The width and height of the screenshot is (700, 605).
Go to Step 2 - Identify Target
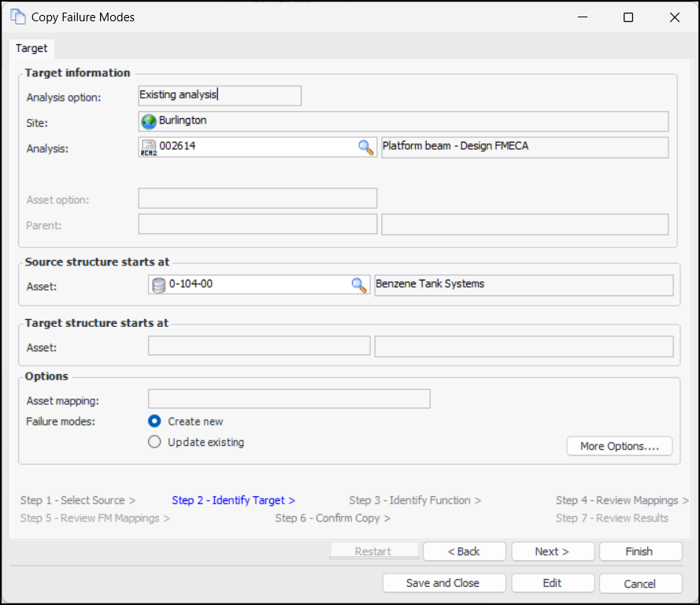(233, 500)
